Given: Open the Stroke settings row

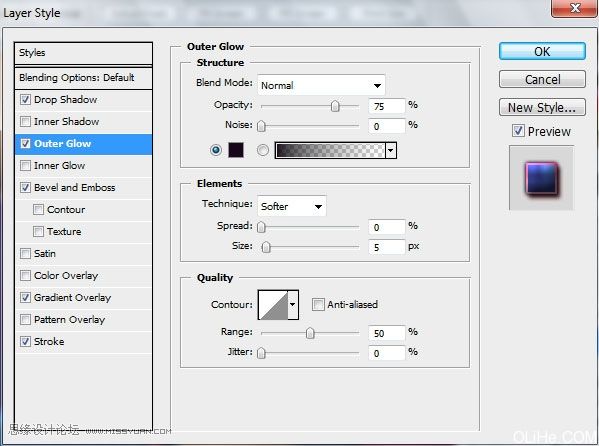Looking at the screenshot, I should pyautogui.click(x=83, y=341).
